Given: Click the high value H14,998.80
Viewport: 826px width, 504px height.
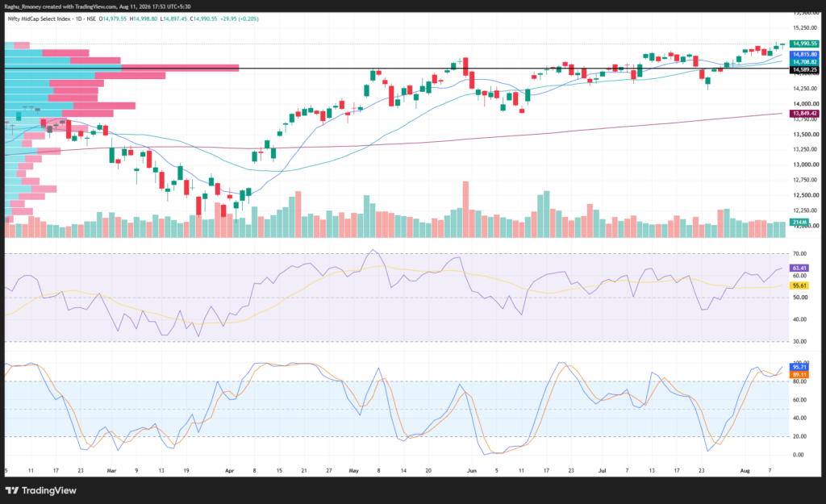Looking at the screenshot, I should 144,19.
